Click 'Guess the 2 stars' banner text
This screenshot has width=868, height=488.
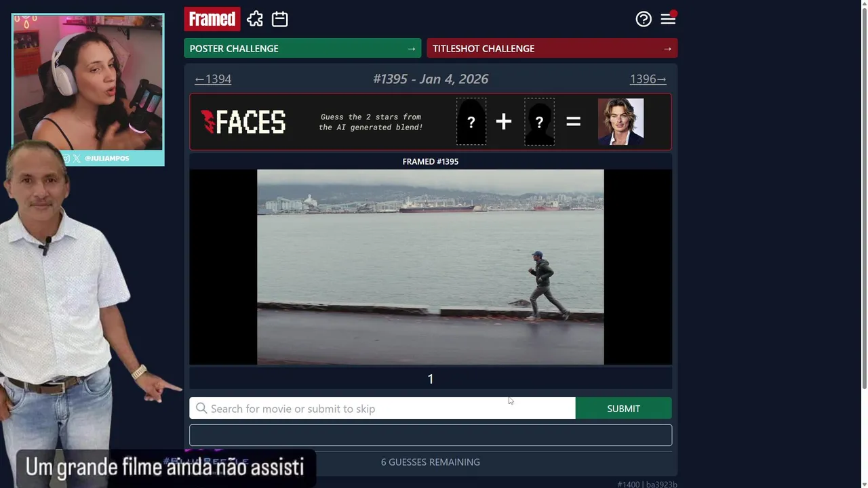371,122
